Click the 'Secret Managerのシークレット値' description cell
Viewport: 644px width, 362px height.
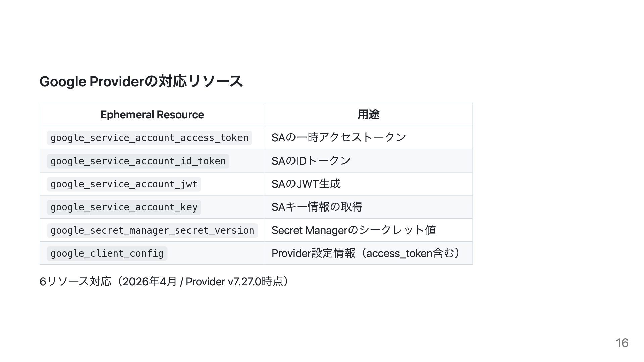[354, 230]
